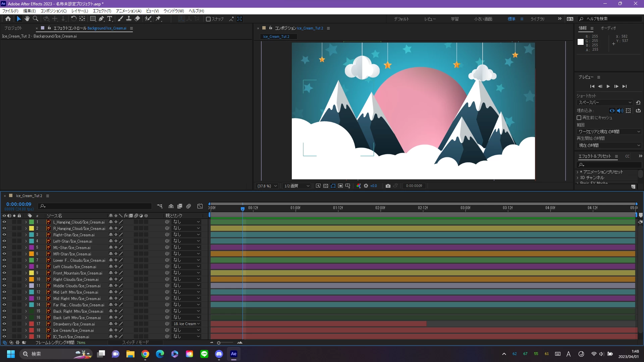The height and width of the screenshot is (362, 644).
Task: Click the timeline current timecode 0:00:00:09
Action: (x=19, y=204)
